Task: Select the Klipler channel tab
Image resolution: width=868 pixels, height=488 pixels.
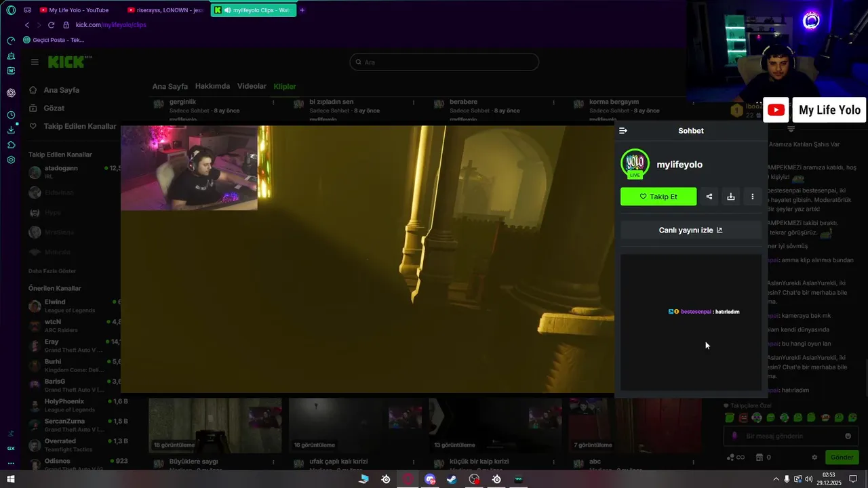Action: [285, 87]
